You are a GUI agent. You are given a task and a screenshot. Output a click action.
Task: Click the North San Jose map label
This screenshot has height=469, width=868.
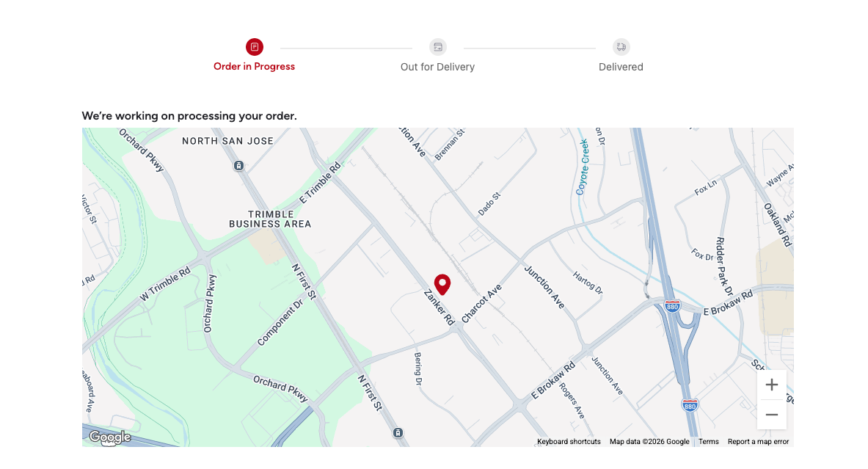(228, 141)
